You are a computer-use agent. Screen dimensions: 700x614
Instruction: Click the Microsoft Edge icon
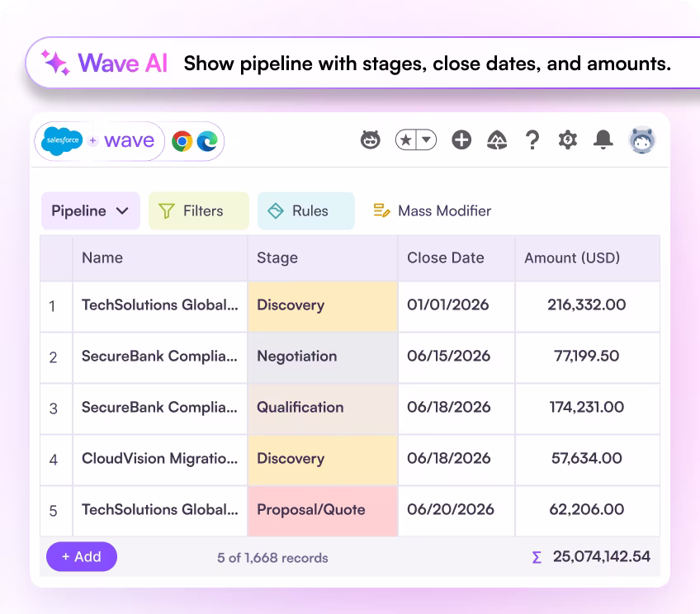pyautogui.click(x=207, y=141)
